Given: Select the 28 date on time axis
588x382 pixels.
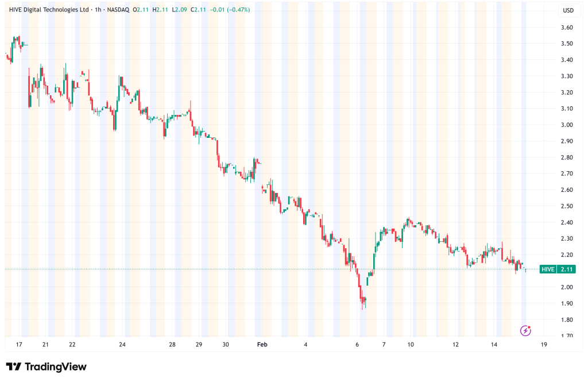Looking at the screenshot, I should click(172, 345).
